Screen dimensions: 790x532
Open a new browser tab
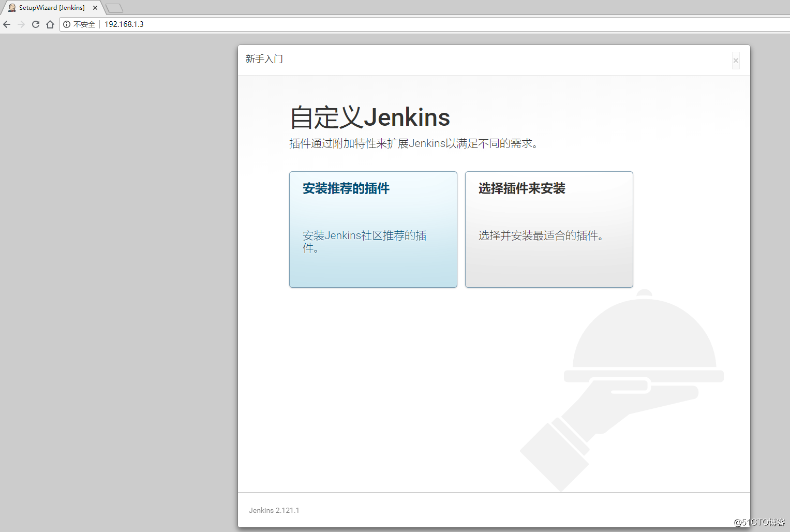tap(114, 8)
